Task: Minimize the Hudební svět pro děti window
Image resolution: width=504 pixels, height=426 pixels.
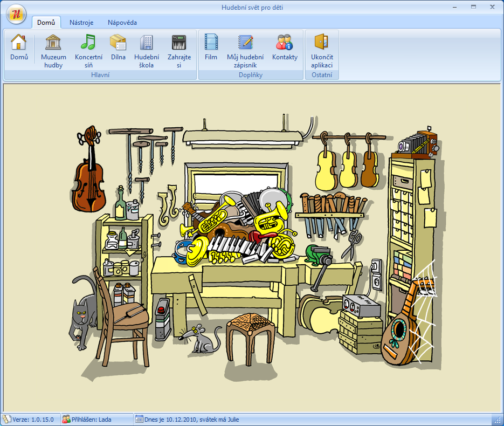Action: 454,7
